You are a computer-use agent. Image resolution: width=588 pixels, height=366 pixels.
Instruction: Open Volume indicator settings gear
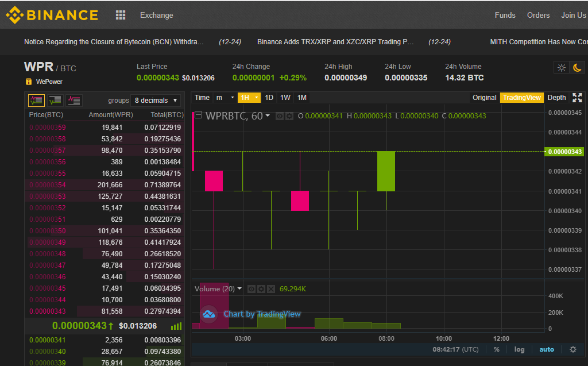(x=261, y=288)
